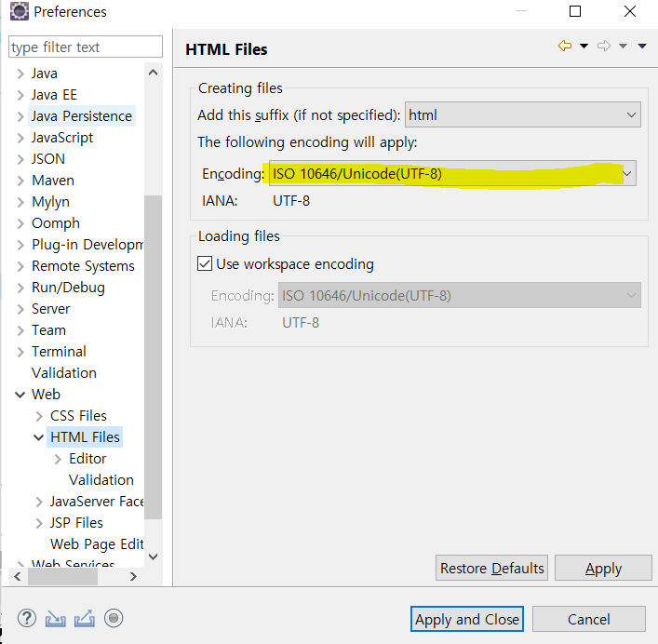Screen dimensions: 658x644
Task: Select Java Persistence in the tree
Action: pyautogui.click(x=82, y=116)
